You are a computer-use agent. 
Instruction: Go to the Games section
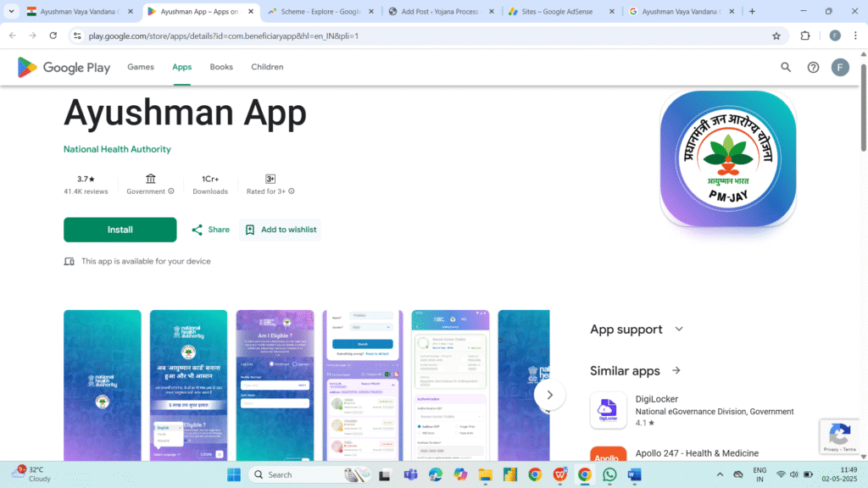(x=141, y=67)
